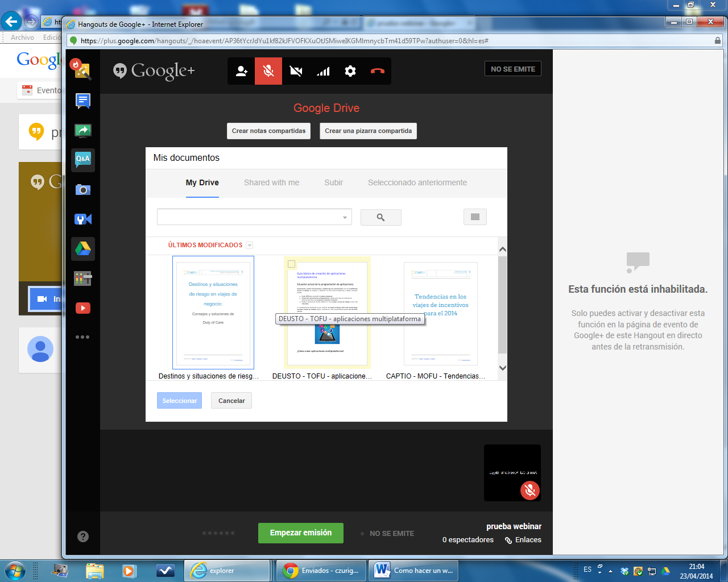Expand the search box dropdown arrow

pos(345,218)
